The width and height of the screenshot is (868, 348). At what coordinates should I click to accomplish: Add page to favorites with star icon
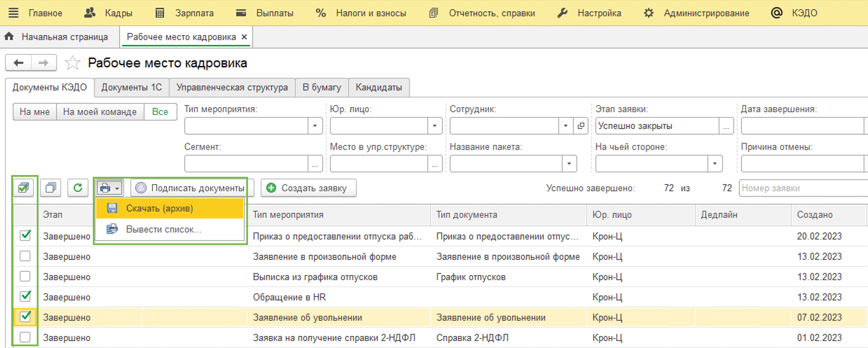[x=73, y=63]
